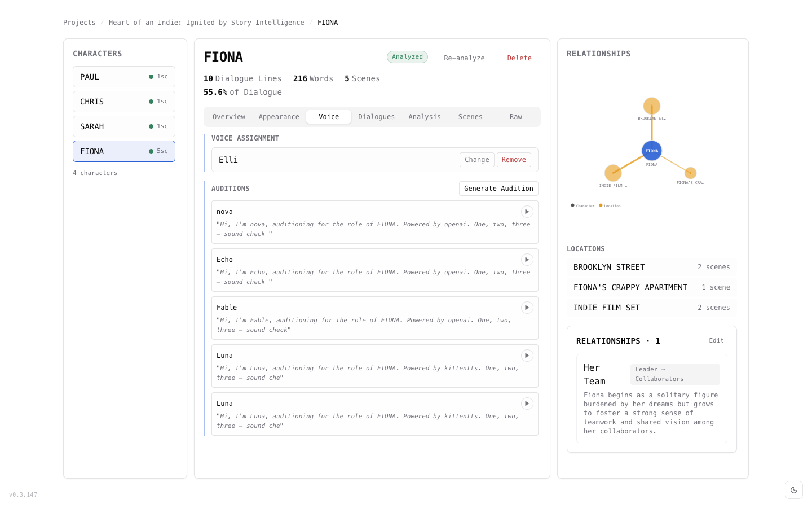This screenshot has height=508, width=812.
Task: Play the nova audition sample
Action: (x=527, y=212)
